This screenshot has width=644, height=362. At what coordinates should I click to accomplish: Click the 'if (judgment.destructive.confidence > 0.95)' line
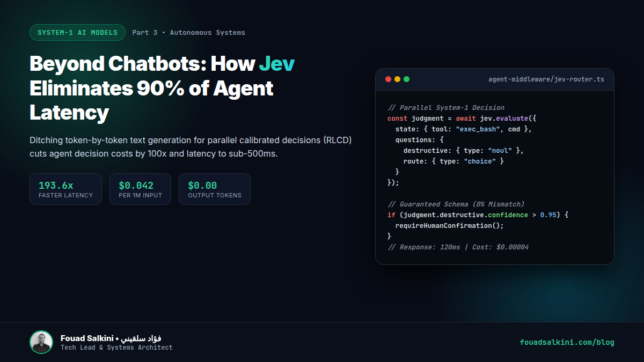coord(478,215)
